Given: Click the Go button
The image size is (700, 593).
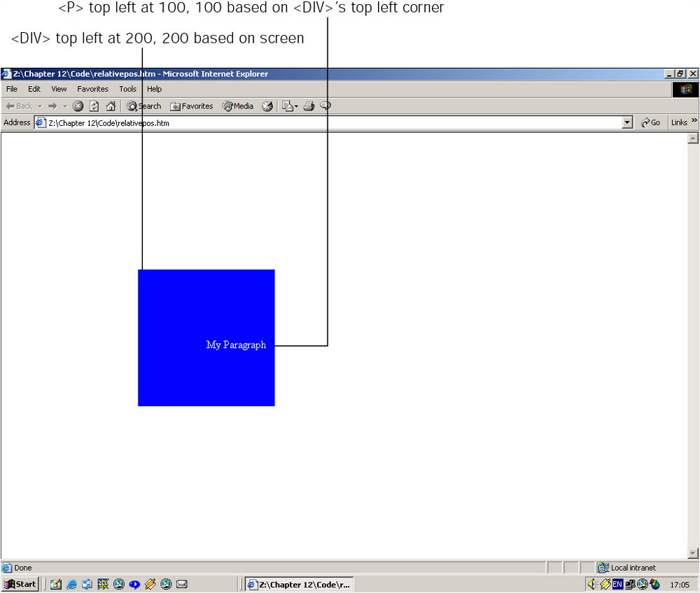Looking at the screenshot, I should click(x=650, y=123).
